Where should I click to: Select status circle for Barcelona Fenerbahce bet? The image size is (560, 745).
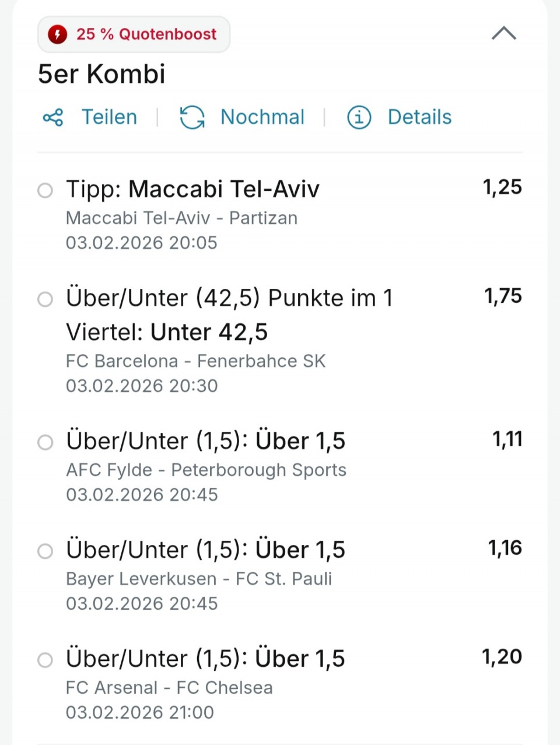click(45, 299)
